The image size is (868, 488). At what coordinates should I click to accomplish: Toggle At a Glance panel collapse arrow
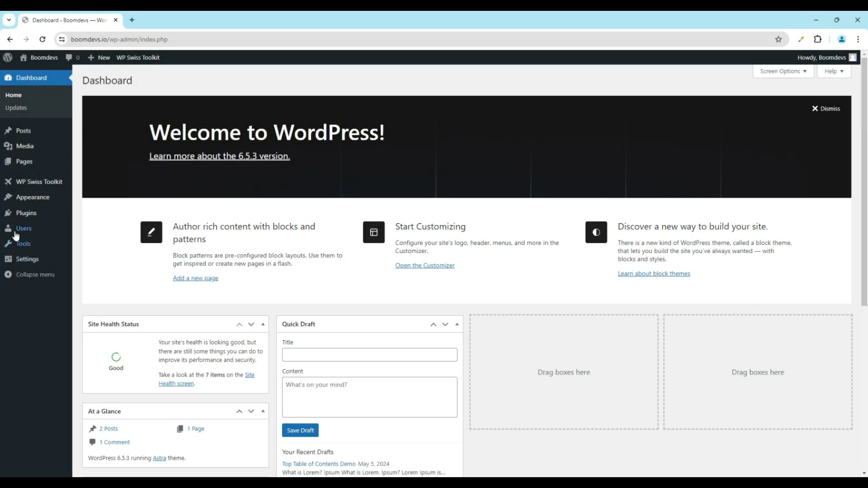[263, 411]
